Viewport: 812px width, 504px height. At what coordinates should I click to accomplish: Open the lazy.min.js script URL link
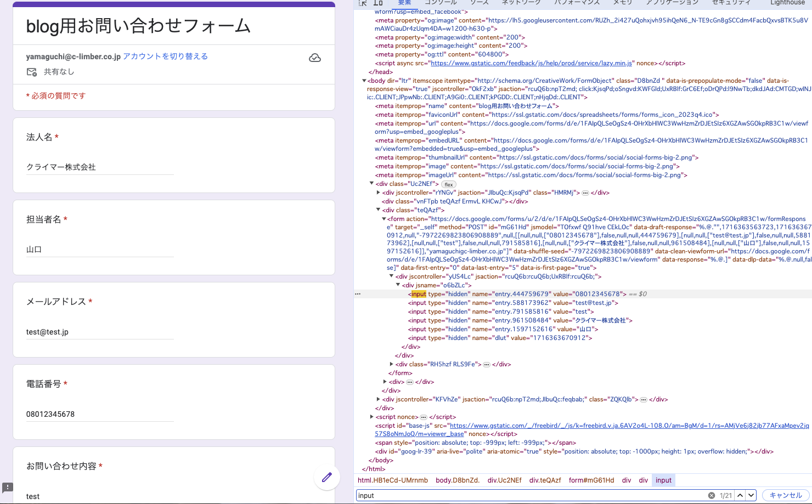coord(531,63)
